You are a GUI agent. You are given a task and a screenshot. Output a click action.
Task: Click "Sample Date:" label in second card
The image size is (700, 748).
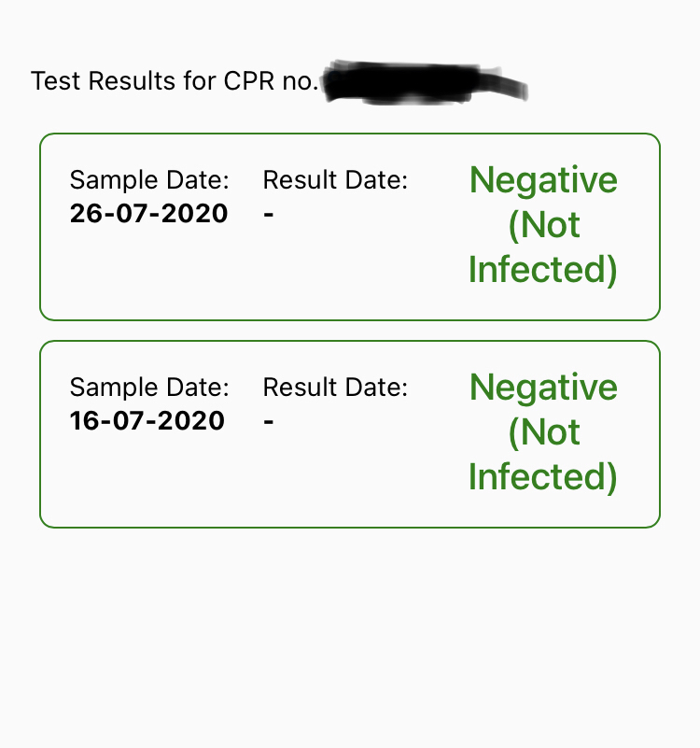tap(149, 388)
